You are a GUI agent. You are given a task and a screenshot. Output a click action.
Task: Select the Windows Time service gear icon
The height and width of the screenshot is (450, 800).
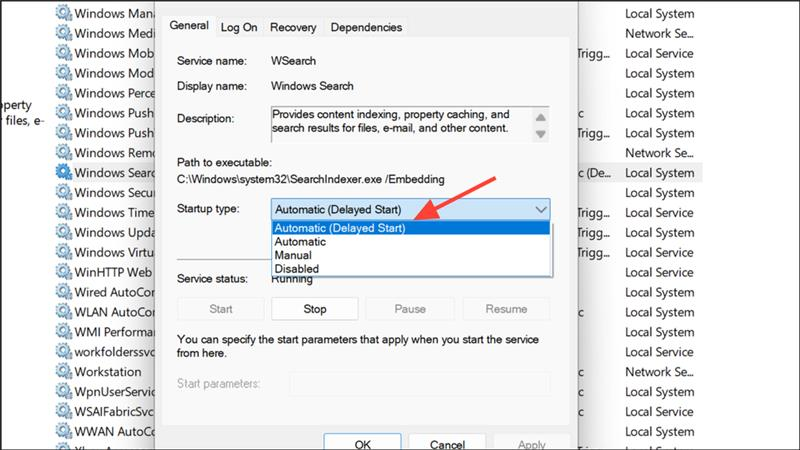coord(64,212)
